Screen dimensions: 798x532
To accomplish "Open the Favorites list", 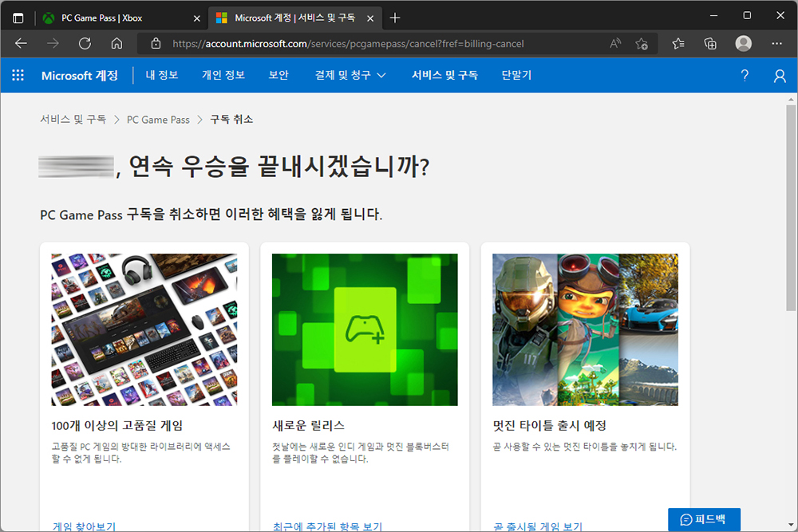I will click(x=678, y=44).
